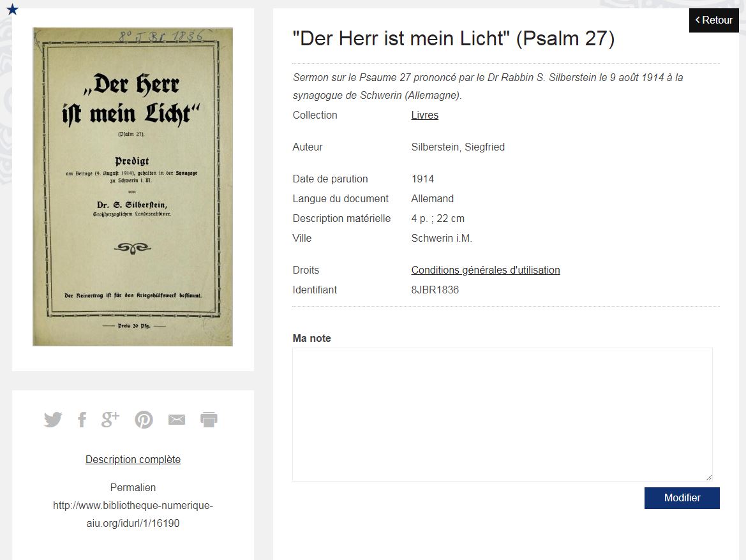The height and width of the screenshot is (560, 746).
Task: Share document on Facebook
Action: pos(82,420)
